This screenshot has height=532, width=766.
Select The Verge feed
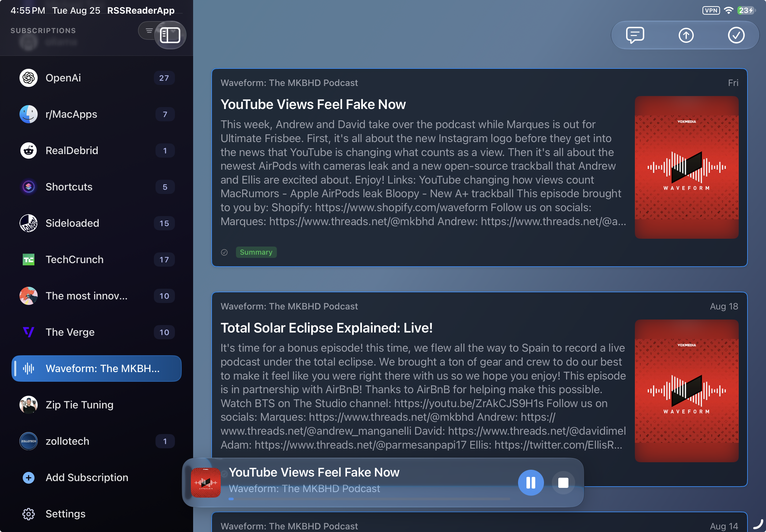(97, 332)
